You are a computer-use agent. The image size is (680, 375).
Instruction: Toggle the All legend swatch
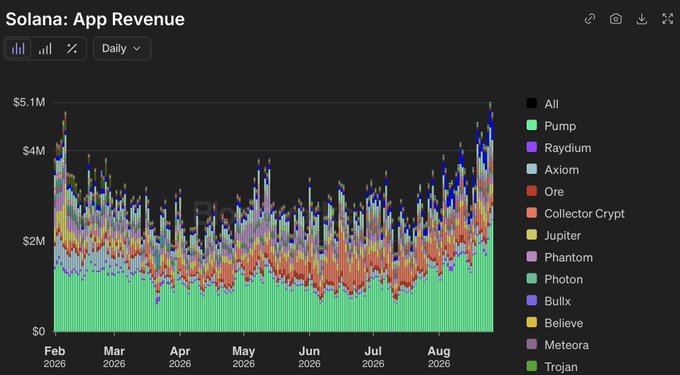point(532,104)
